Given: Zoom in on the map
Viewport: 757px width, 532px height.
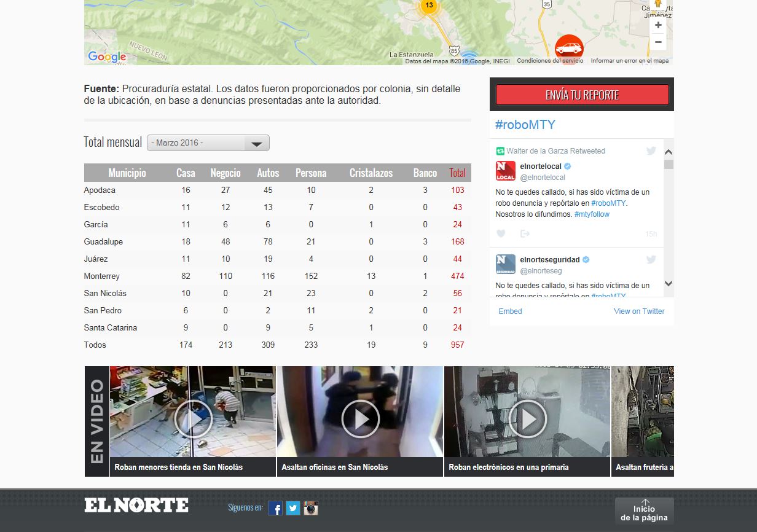Looking at the screenshot, I should 658,25.
